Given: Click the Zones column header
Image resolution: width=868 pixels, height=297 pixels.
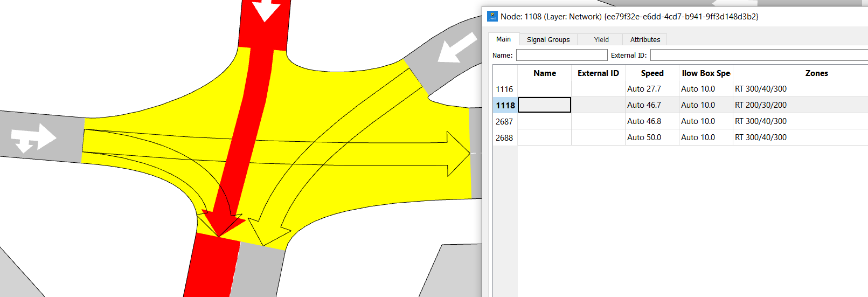Looking at the screenshot, I should click(x=816, y=73).
